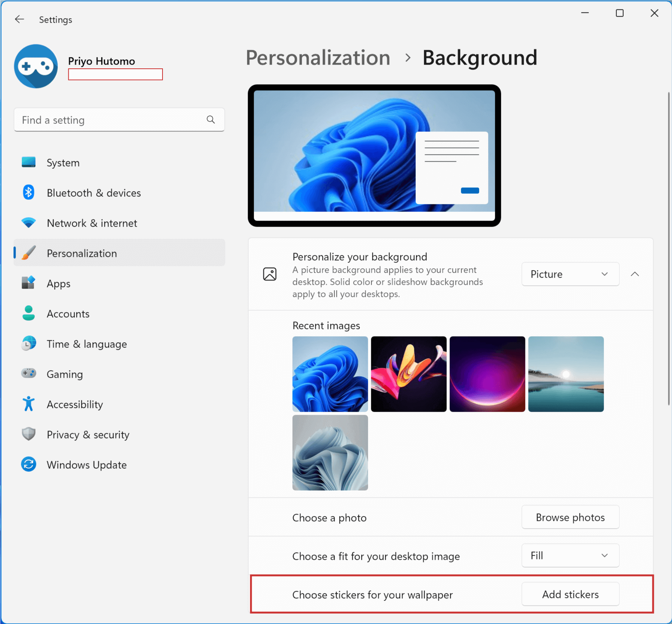The width and height of the screenshot is (672, 624).
Task: Click the Apps icon in sidebar
Action: click(28, 283)
